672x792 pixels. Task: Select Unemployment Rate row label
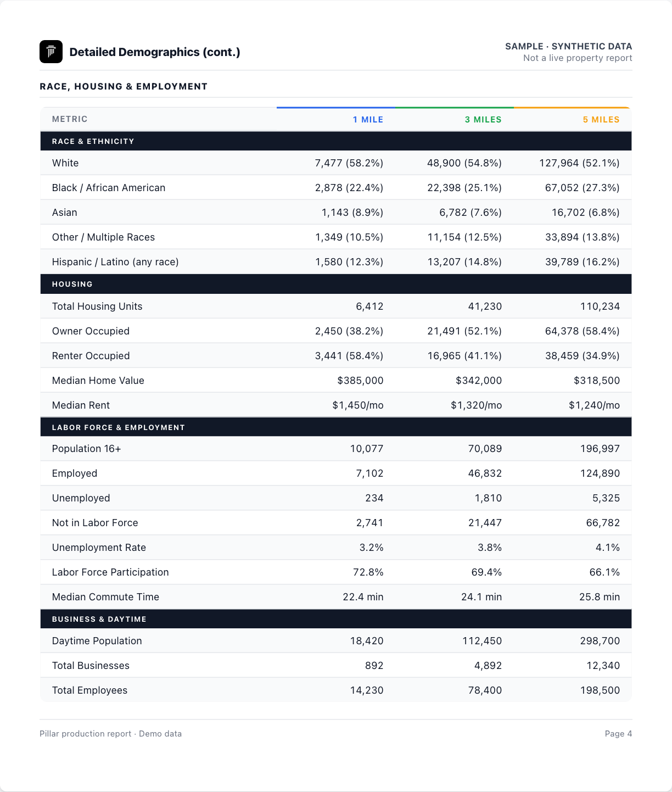tap(99, 548)
